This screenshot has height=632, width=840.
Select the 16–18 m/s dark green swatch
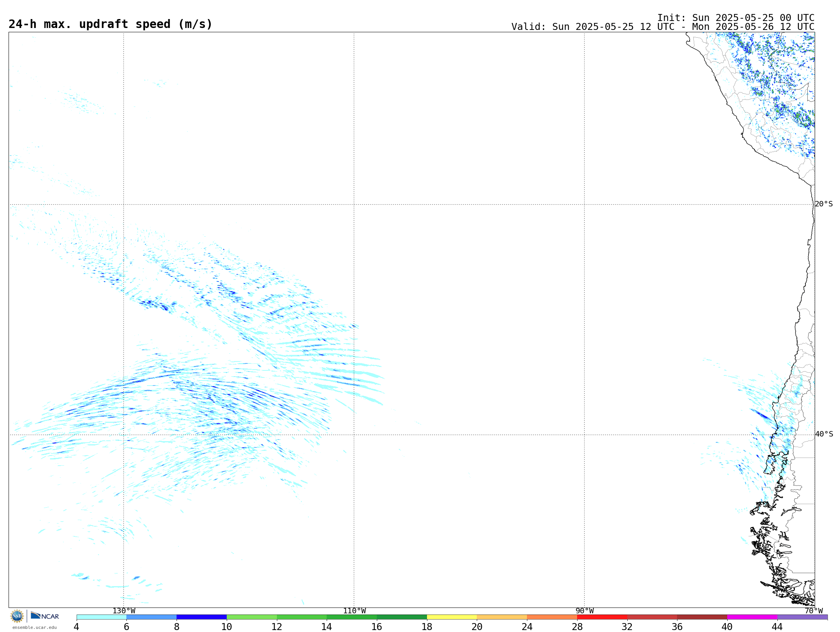coord(402,617)
